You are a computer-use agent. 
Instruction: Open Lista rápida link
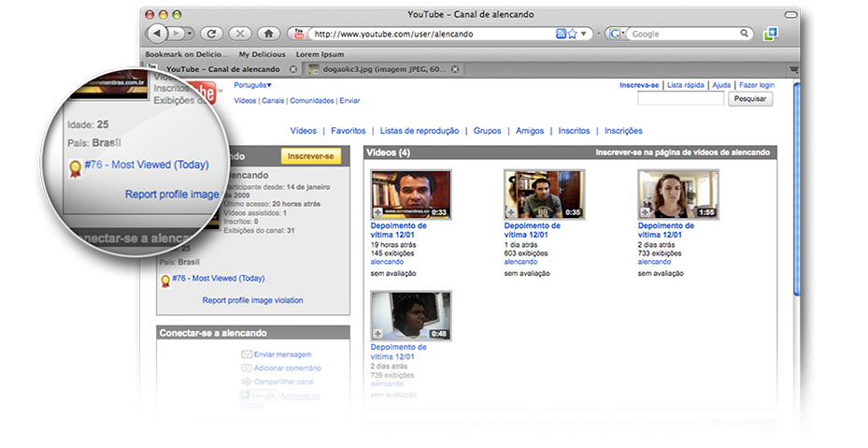[685, 85]
